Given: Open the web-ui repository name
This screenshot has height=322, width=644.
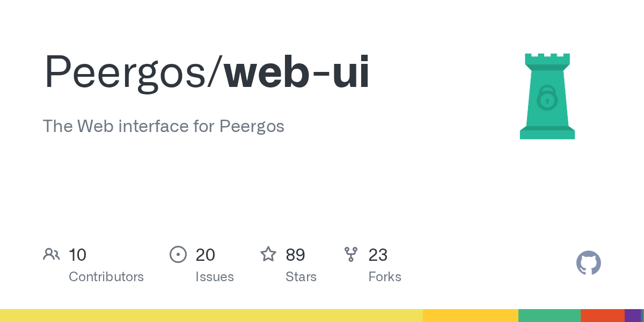Looking at the screenshot, I should tap(297, 72).
